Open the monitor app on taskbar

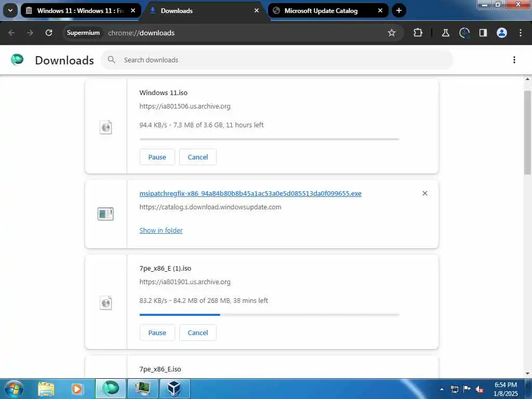[x=142, y=389]
